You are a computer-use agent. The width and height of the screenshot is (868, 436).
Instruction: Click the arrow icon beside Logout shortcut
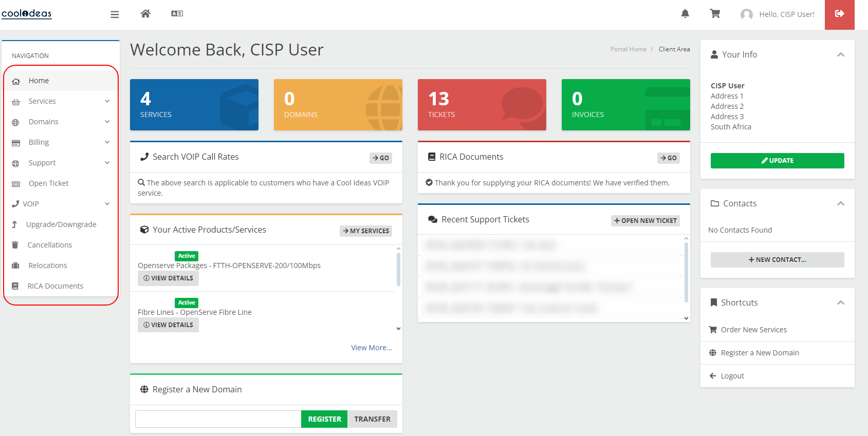click(x=713, y=376)
